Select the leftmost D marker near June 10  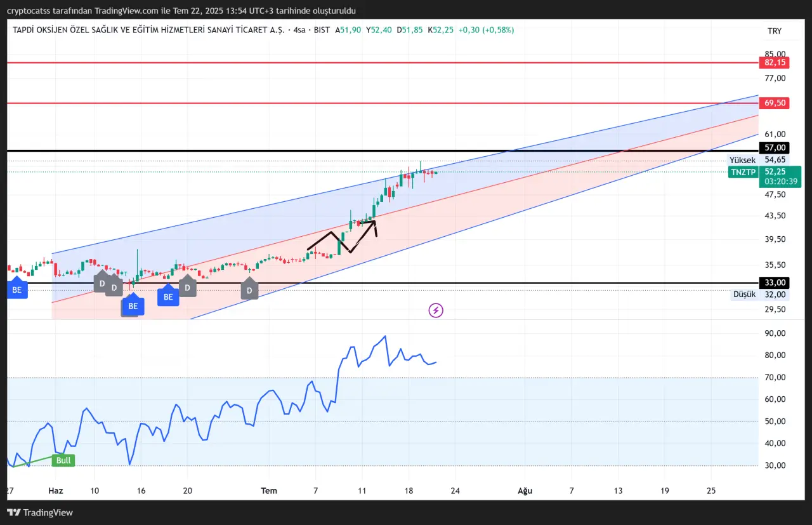click(x=101, y=283)
